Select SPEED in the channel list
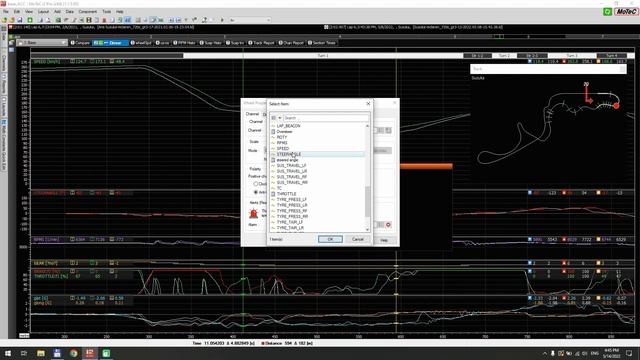The width and height of the screenshot is (640, 360). tap(283, 149)
